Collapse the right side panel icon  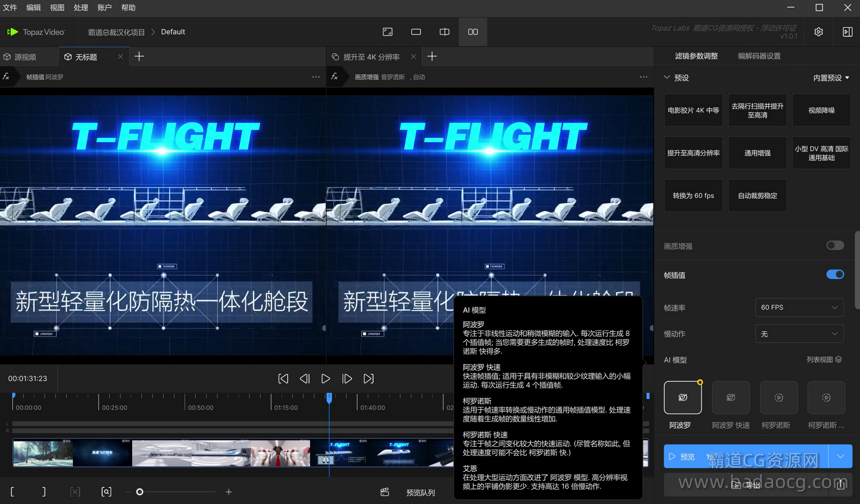pos(847,32)
